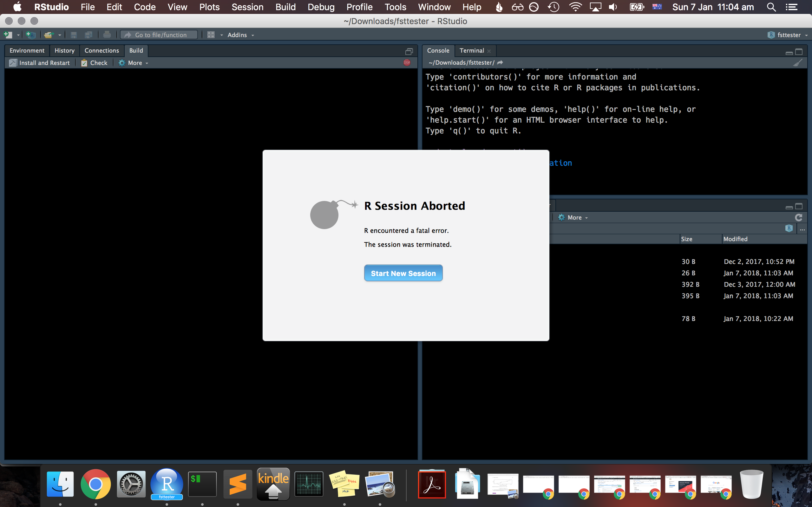Print the current file with the printer icon
Screen dimensions: 812x507
point(107,35)
